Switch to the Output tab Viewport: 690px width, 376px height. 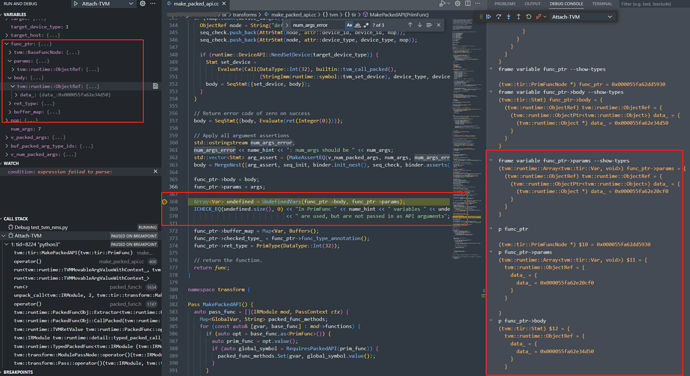coord(532,4)
